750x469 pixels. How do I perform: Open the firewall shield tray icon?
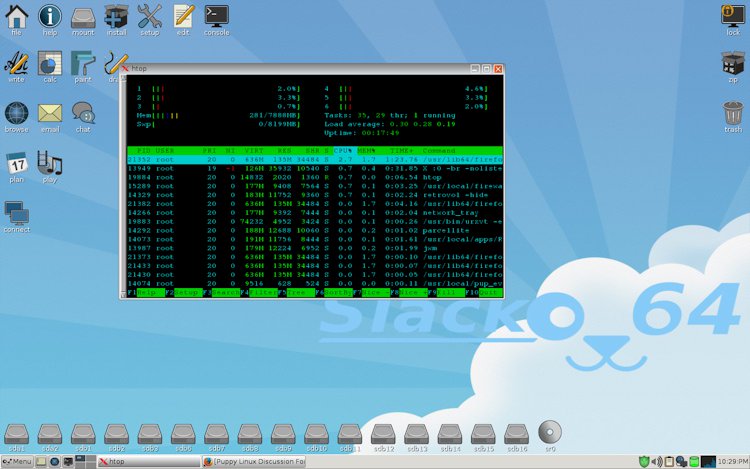(644, 462)
